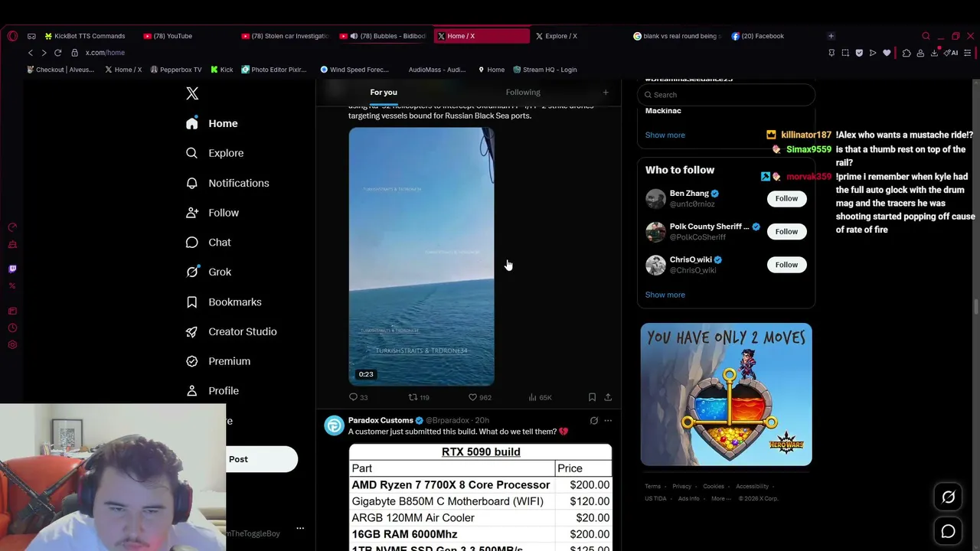Open Explore in X left navigation
Viewport: 980px width, 551px height.
215,153
